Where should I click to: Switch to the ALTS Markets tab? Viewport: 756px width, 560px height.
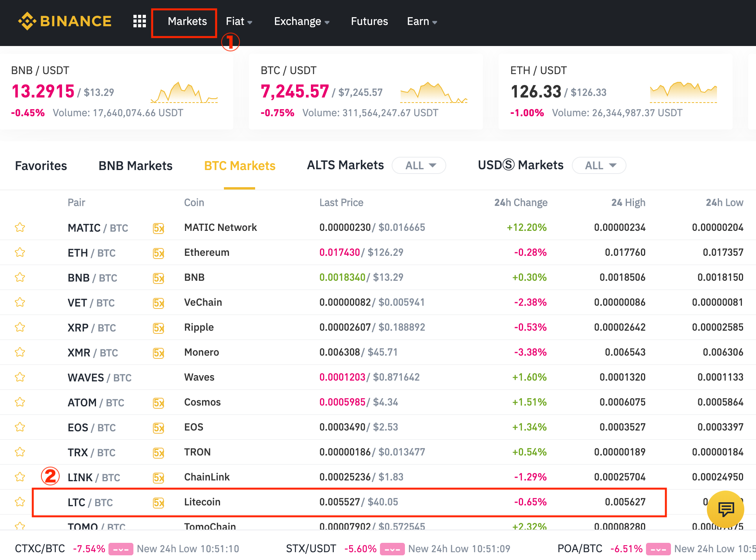click(345, 165)
